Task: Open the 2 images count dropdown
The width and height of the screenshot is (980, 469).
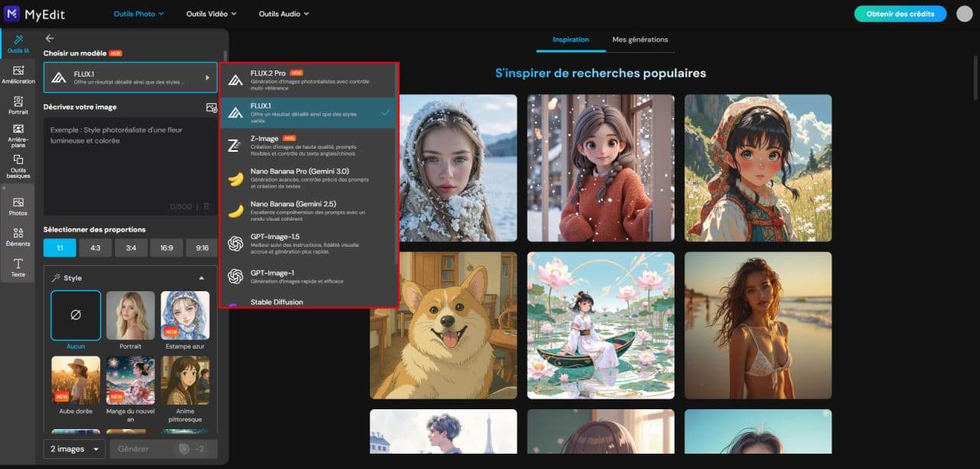Action: 74,449
